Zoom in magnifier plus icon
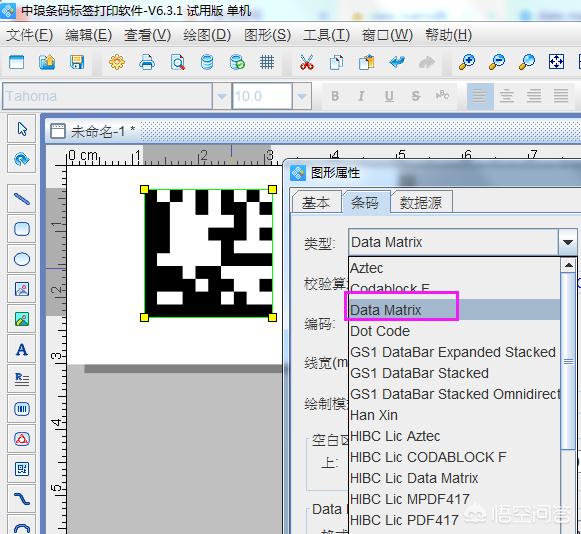The height and width of the screenshot is (534, 581). pos(467,62)
